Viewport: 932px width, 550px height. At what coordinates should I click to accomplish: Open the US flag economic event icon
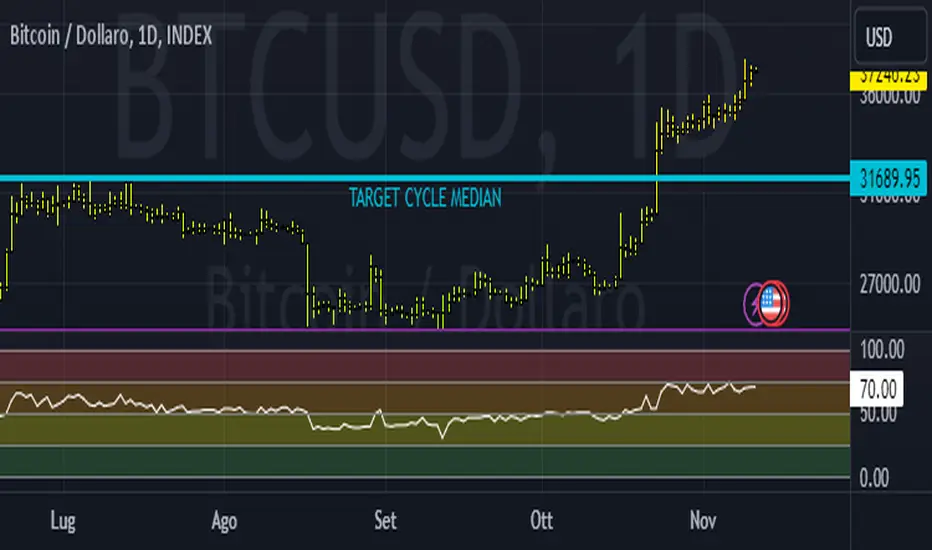pos(772,303)
